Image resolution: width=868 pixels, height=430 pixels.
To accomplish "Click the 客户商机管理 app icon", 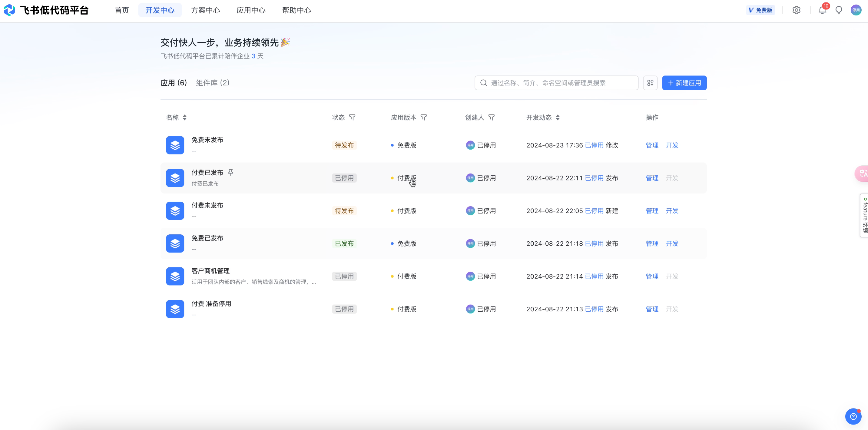I will [x=175, y=276].
